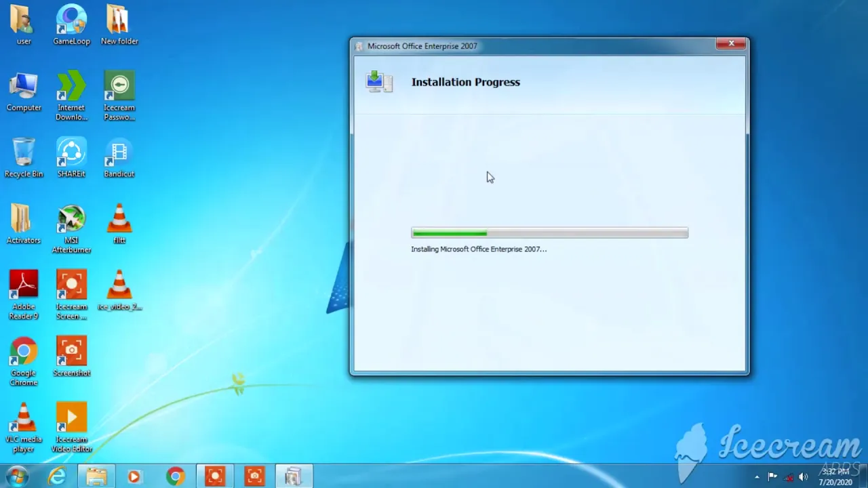
Task: Launch Internet Download Manager shortcut
Action: coord(71,96)
